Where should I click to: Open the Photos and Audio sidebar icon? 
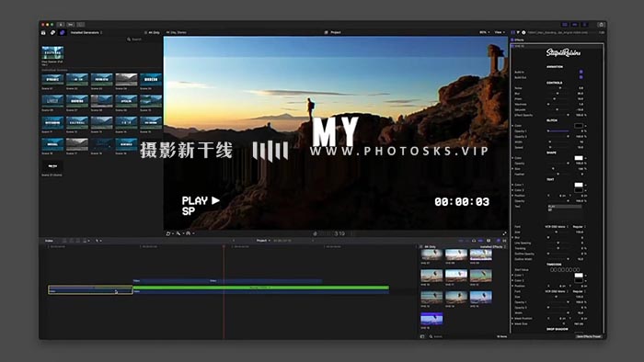click(53, 32)
